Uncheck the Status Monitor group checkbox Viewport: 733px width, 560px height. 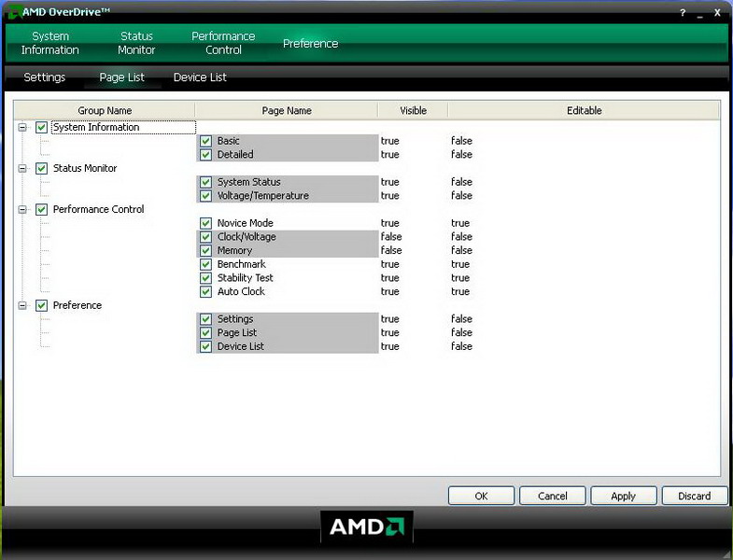(x=42, y=168)
